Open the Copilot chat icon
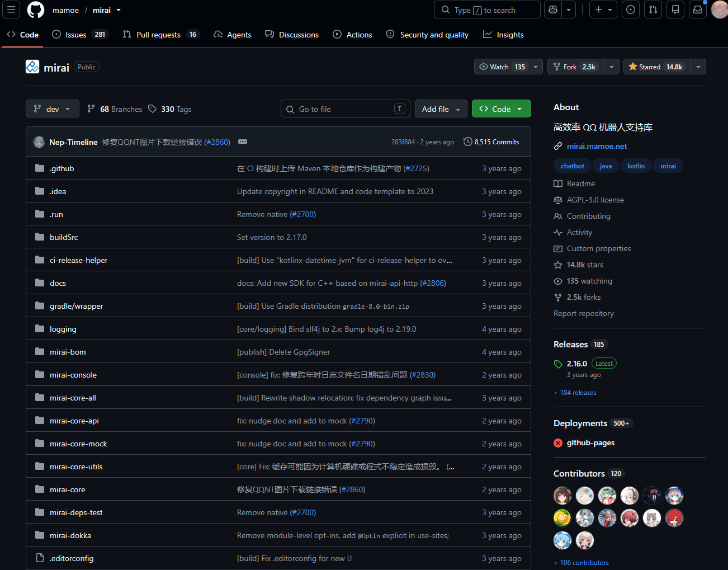 [553, 10]
